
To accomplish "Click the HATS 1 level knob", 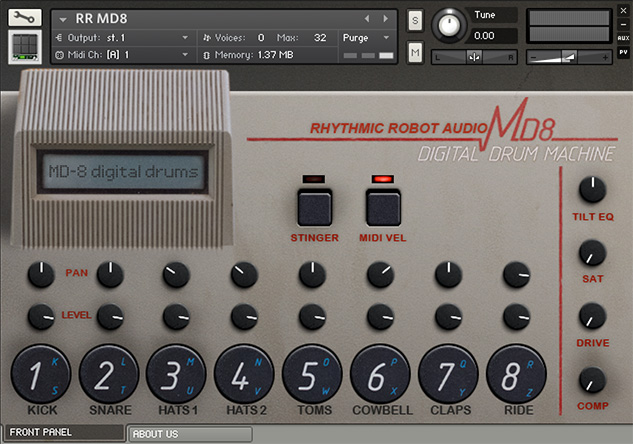I will pos(176,316).
